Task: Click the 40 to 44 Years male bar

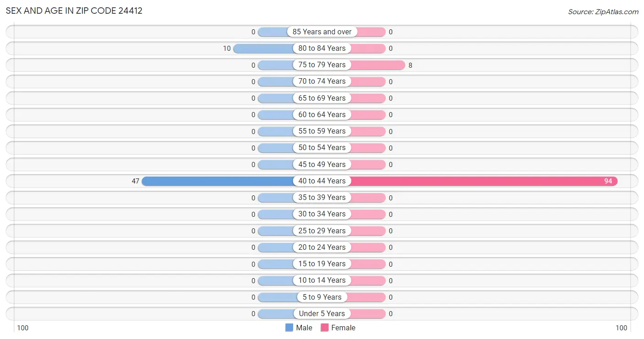Action: pos(218,181)
